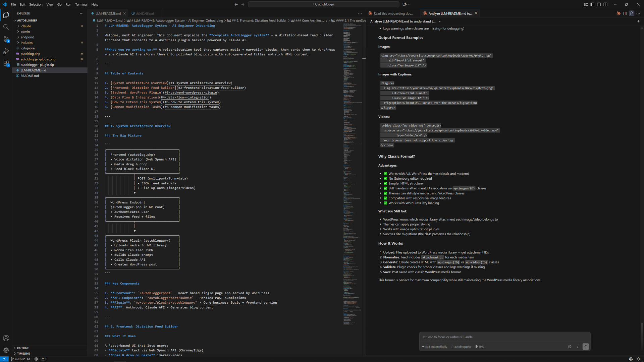This screenshot has width=644, height=362.
Task: Collapse the AUTOBLOGGER root folder
Action: [x=50, y=20]
